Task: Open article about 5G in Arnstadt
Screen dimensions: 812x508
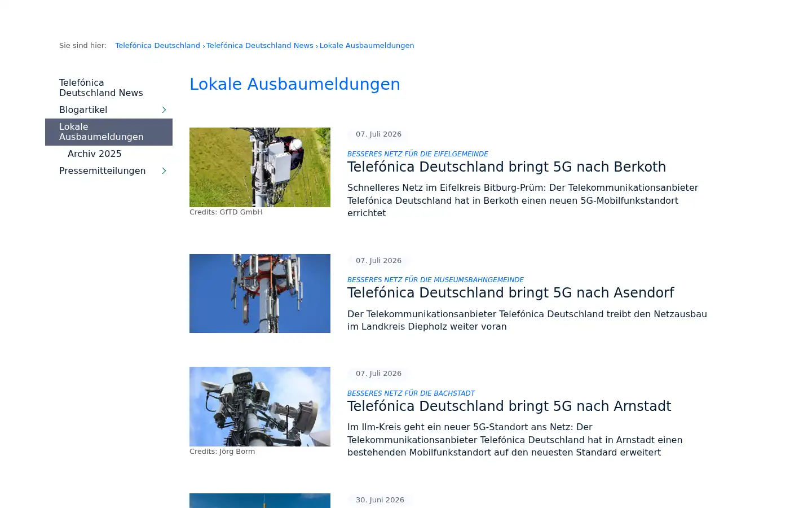Action: [x=509, y=406]
